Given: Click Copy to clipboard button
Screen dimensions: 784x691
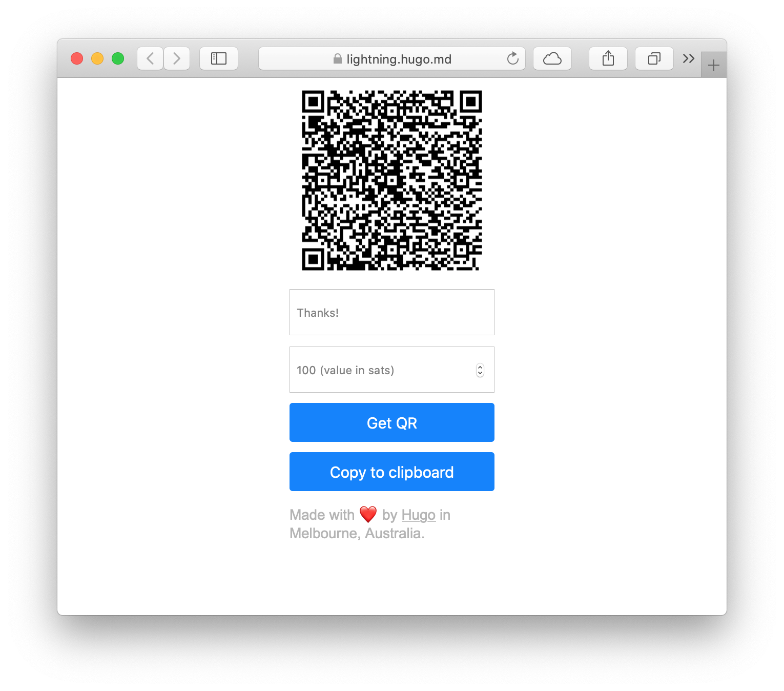Looking at the screenshot, I should (x=392, y=472).
